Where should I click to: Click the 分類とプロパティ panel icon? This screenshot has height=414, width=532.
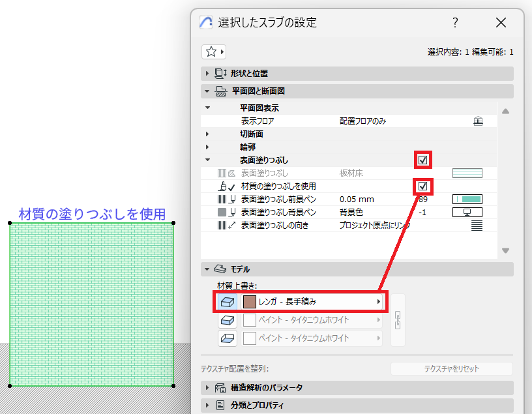point(220,405)
